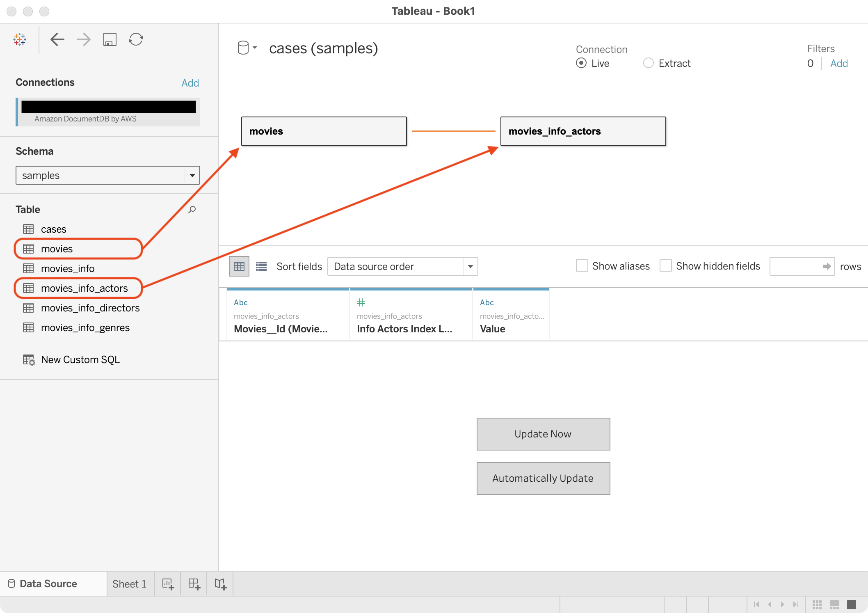Select movies_info_directors table in list
Screen dimensions: 868x613
90,308
